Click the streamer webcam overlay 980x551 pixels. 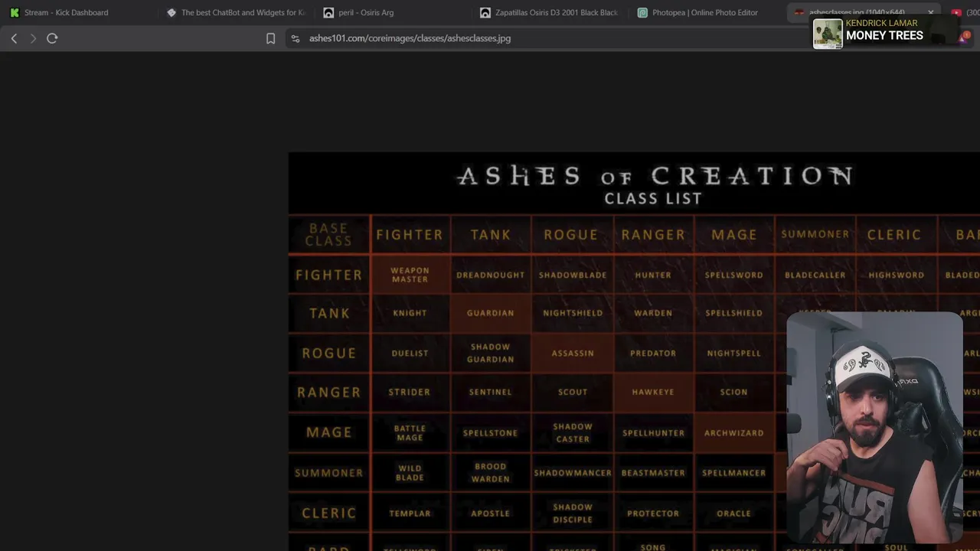874,428
